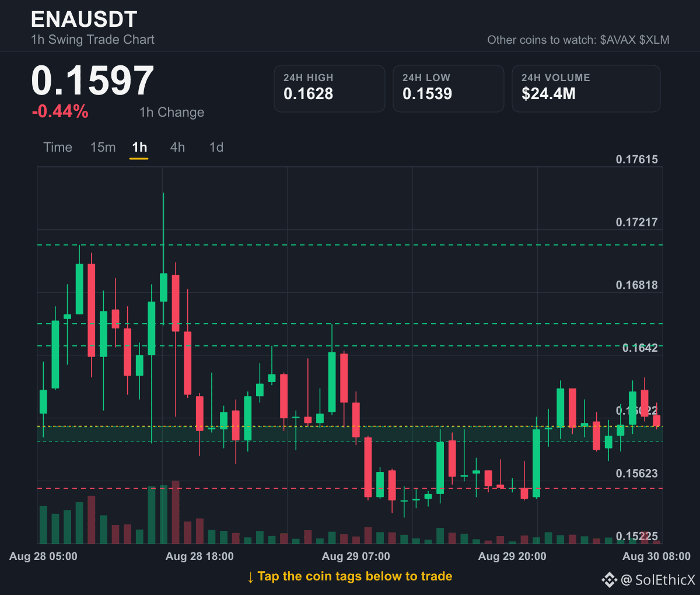
Task: Click the $24.4M volume value
Action: [548, 94]
